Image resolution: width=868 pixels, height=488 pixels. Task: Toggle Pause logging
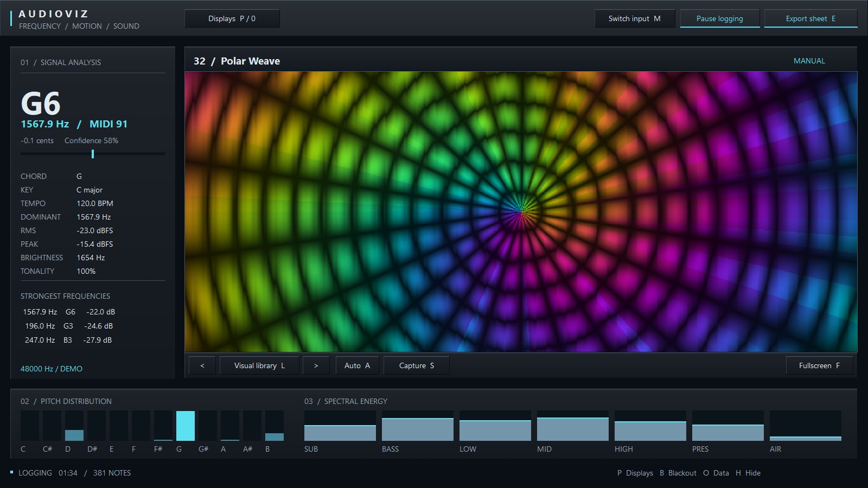pos(720,18)
